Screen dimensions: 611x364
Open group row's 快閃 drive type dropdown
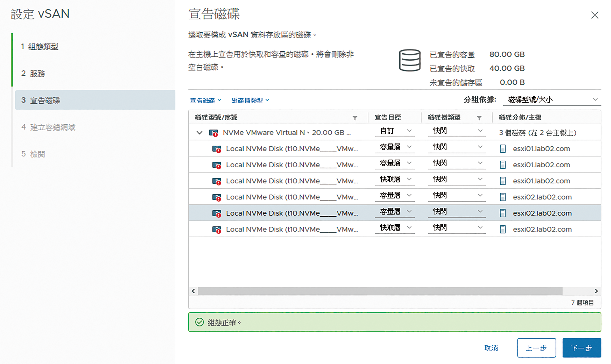tap(457, 131)
